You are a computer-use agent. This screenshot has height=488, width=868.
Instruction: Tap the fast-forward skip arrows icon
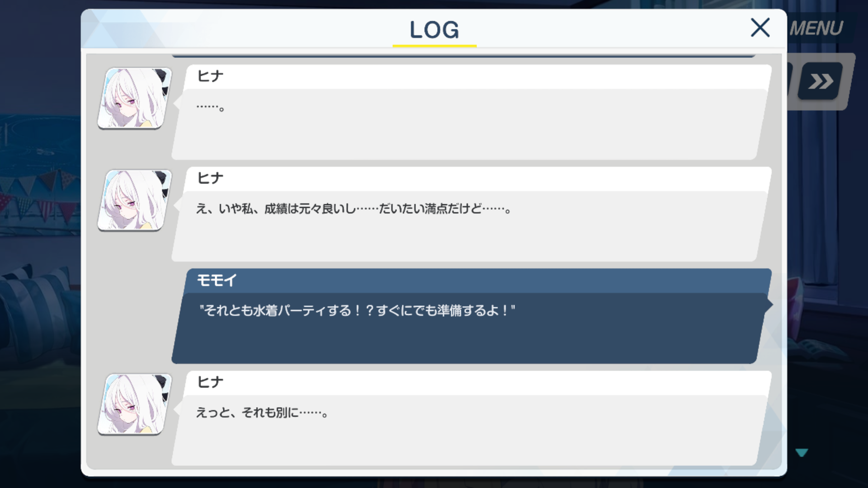pyautogui.click(x=821, y=81)
